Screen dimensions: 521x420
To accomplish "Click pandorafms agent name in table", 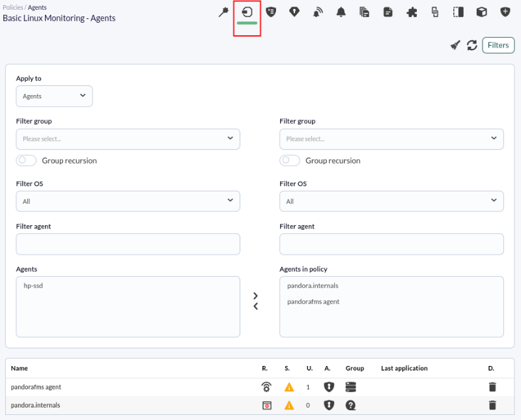I will 36,387.
